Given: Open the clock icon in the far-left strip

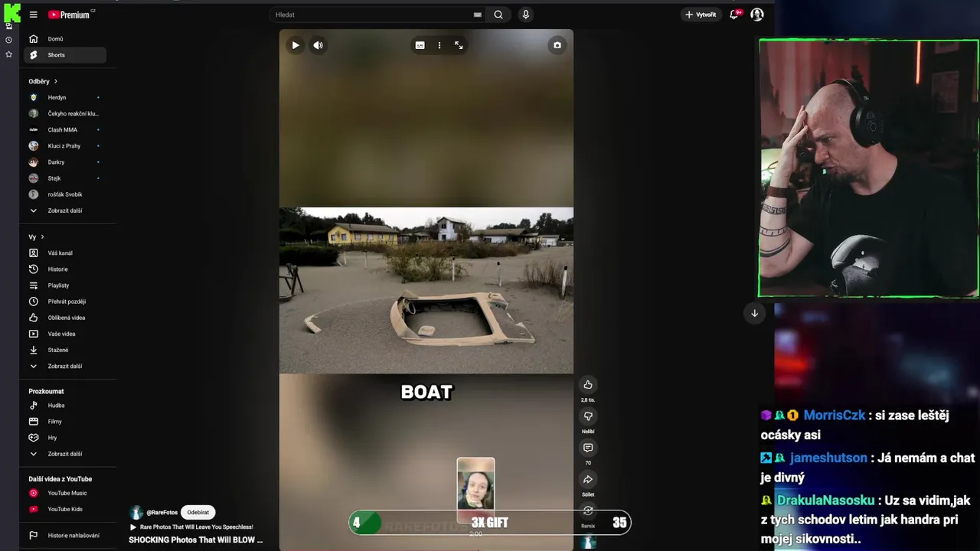Looking at the screenshot, I should [x=9, y=40].
